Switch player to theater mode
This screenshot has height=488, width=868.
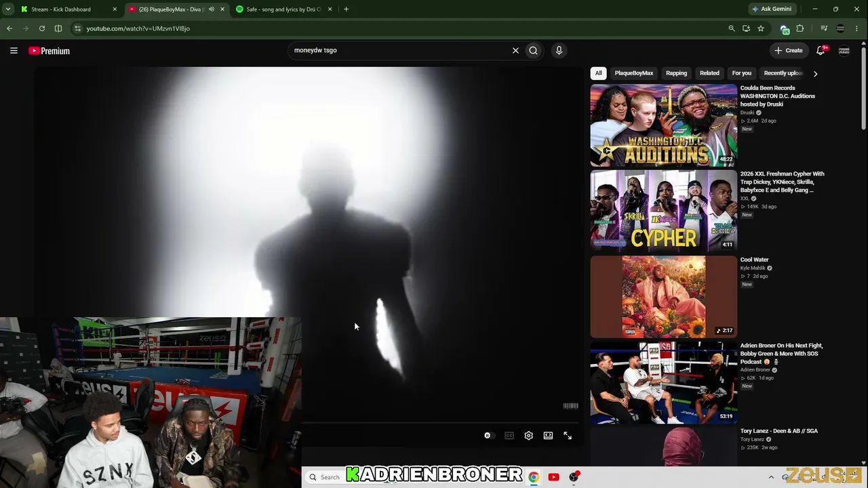click(548, 436)
